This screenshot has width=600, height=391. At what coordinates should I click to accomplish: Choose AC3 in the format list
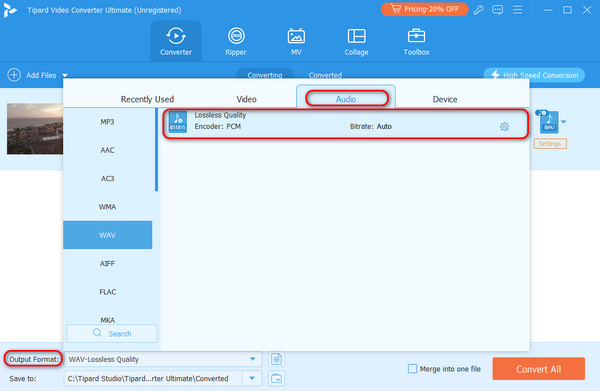click(108, 178)
